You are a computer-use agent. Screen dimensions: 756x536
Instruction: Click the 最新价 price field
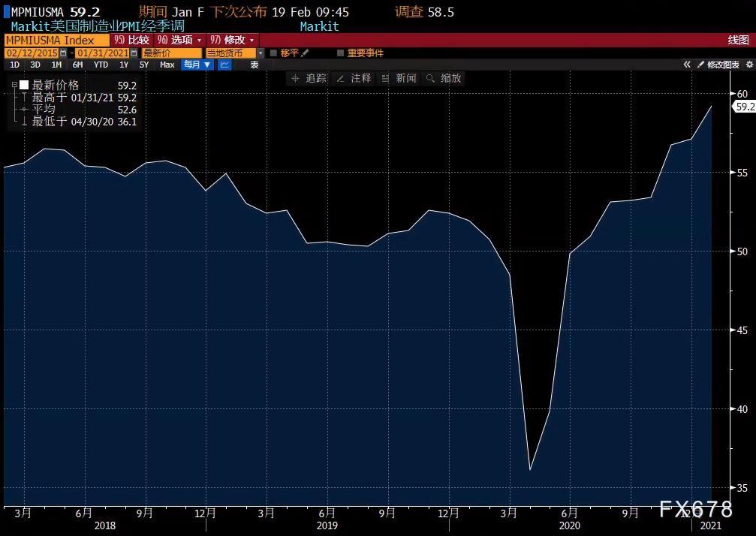tap(172, 53)
